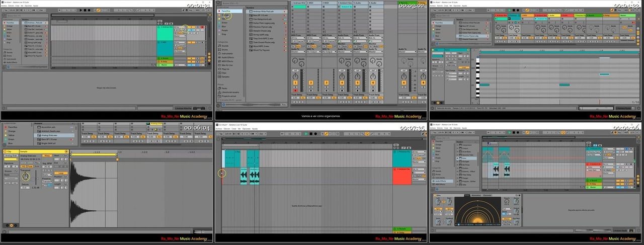
Task: Open the Instruments category in the browser
Action: point(227,54)
